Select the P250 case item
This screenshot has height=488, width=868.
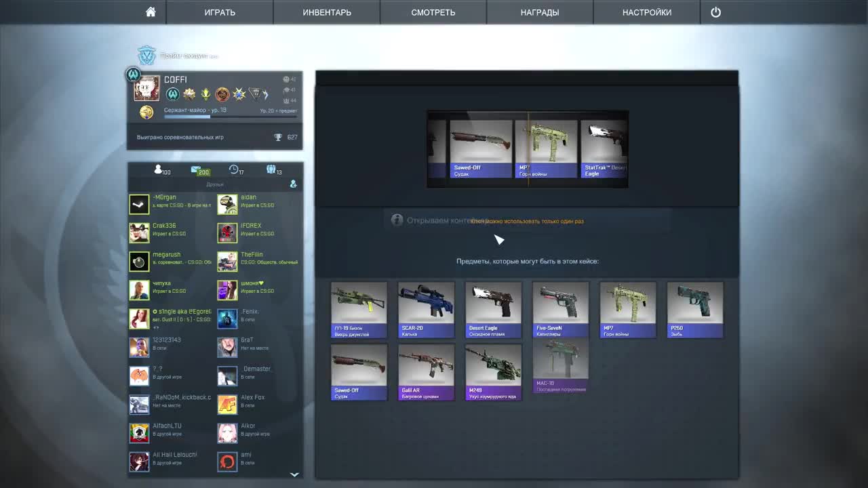point(695,310)
